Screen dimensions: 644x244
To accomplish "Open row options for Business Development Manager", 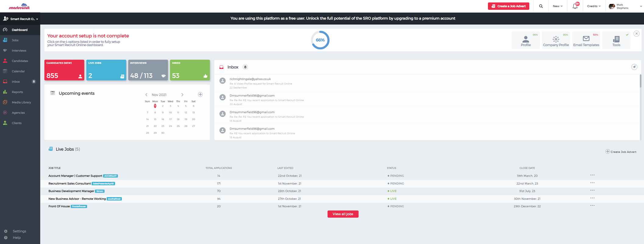I will point(592,191).
